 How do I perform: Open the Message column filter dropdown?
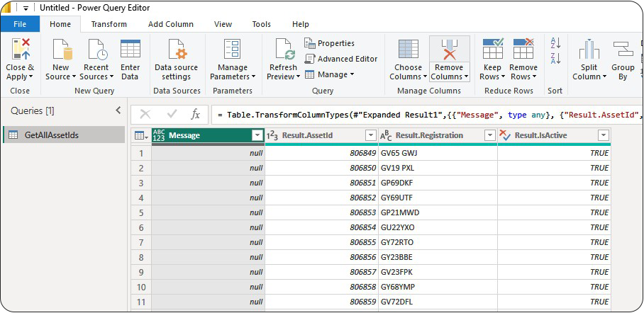tap(257, 135)
